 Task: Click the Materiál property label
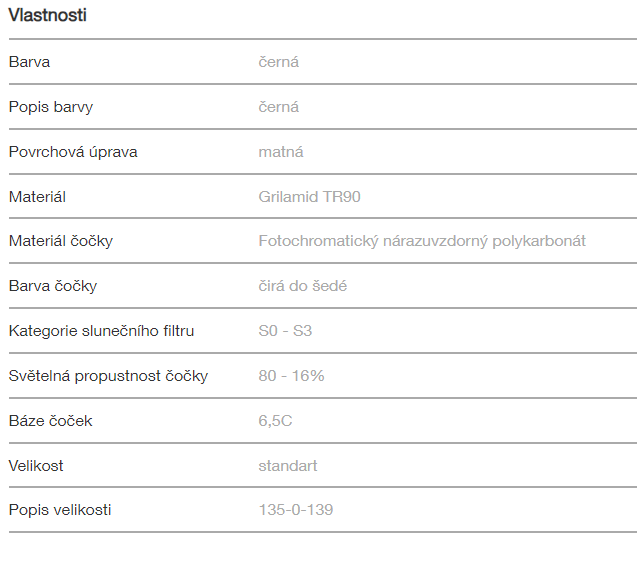37,197
